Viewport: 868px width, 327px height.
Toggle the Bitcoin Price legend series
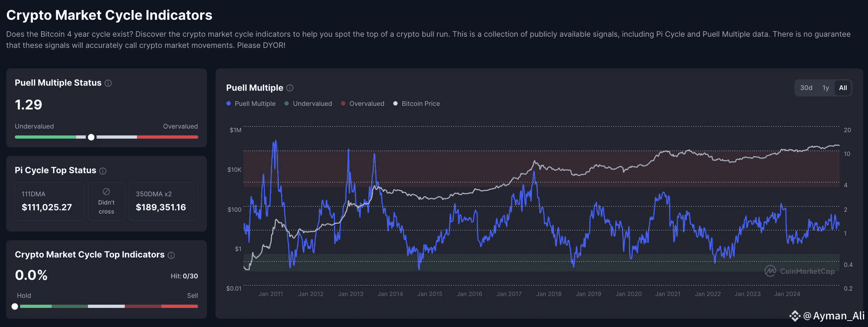pos(416,104)
